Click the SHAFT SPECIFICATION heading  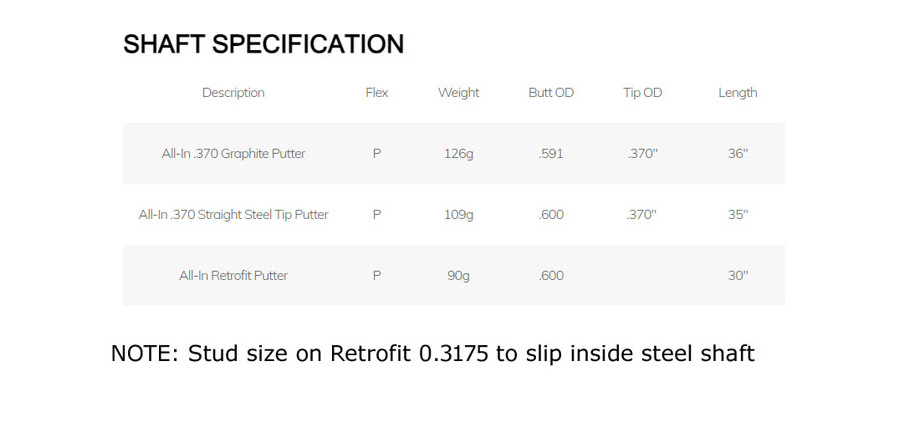[263, 44]
